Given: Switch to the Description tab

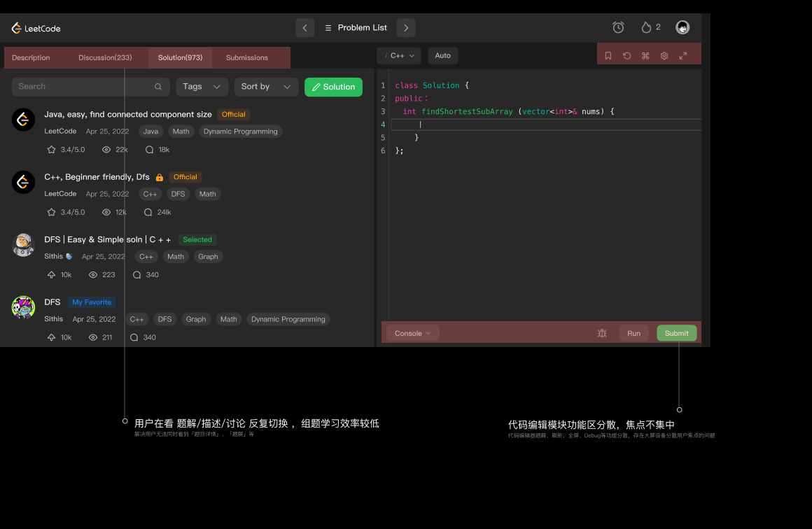Looking at the screenshot, I should point(31,58).
